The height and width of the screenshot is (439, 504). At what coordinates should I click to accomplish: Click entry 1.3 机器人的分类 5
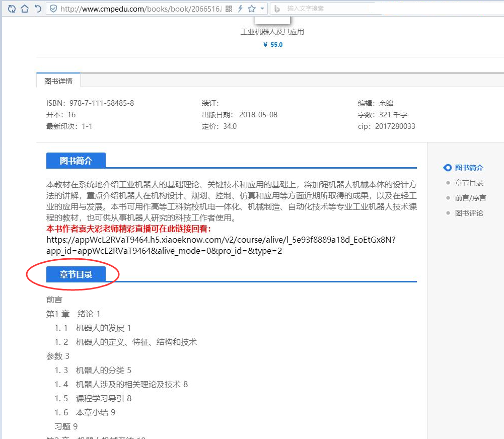pyautogui.click(x=93, y=370)
